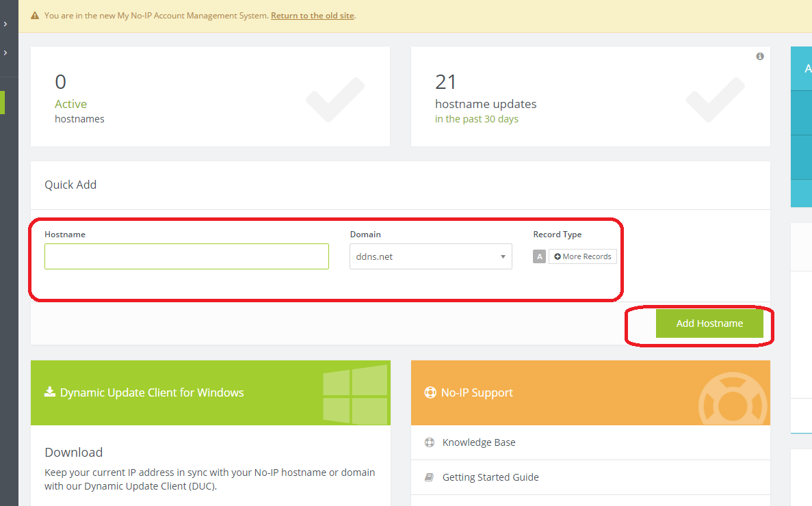This screenshot has height=506, width=812.
Task: Click the plus icon inside More Records
Action: coord(558,256)
